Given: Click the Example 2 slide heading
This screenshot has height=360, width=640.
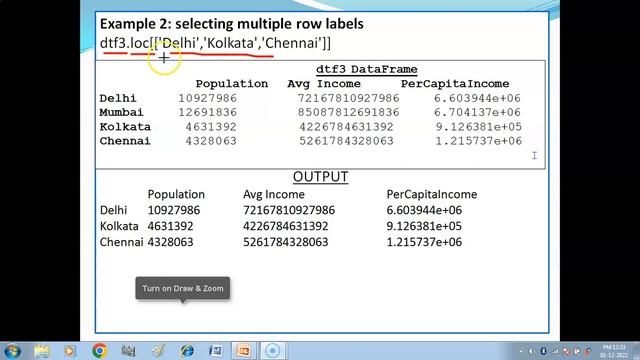Looking at the screenshot, I should [232, 24].
